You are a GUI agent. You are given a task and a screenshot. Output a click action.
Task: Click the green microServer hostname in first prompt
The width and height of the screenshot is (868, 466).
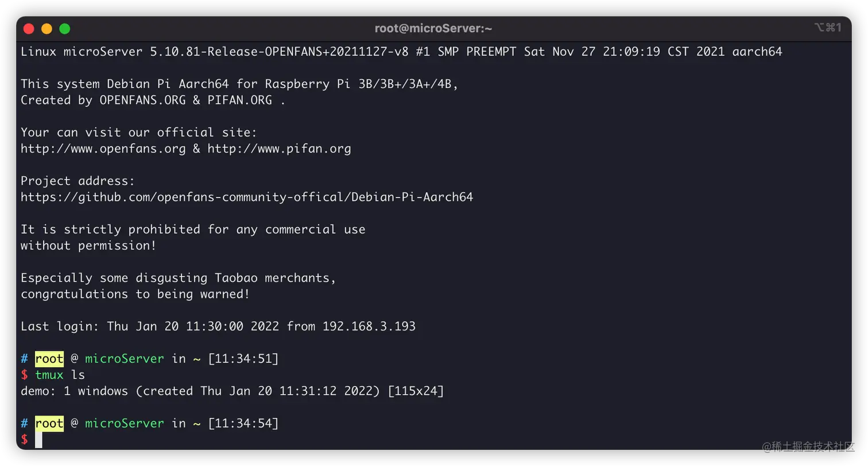[x=125, y=359]
